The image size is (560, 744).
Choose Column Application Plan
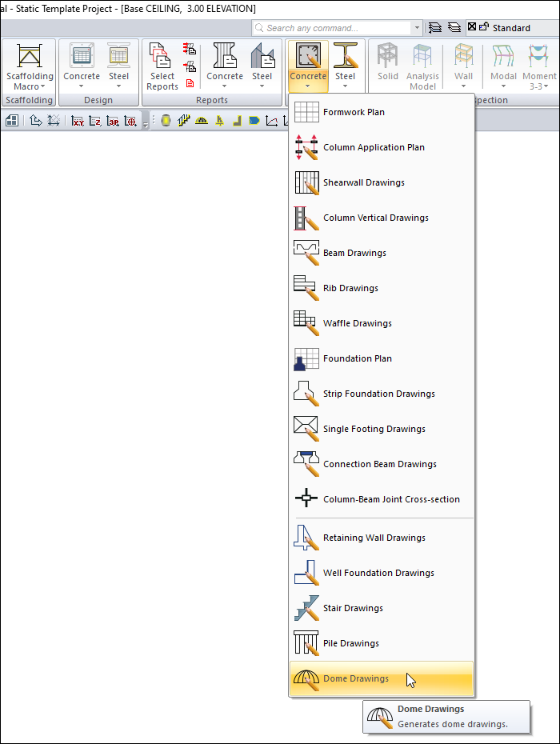tap(381, 147)
